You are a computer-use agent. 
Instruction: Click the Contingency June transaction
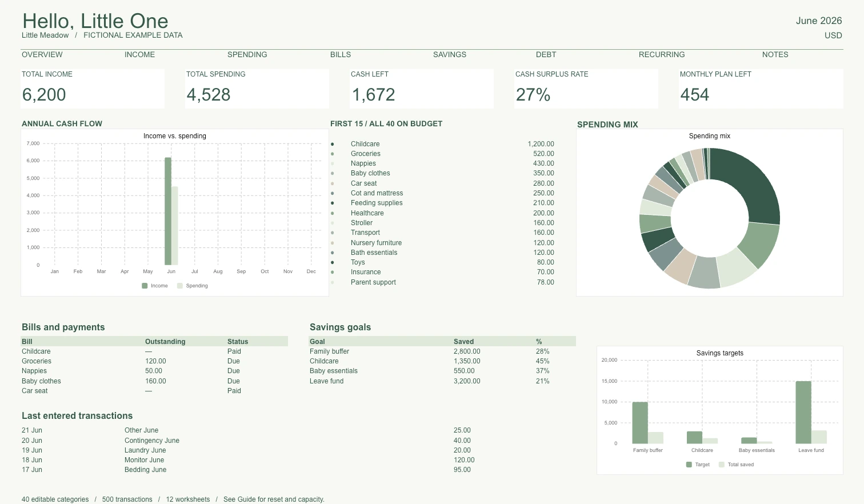[x=152, y=441]
